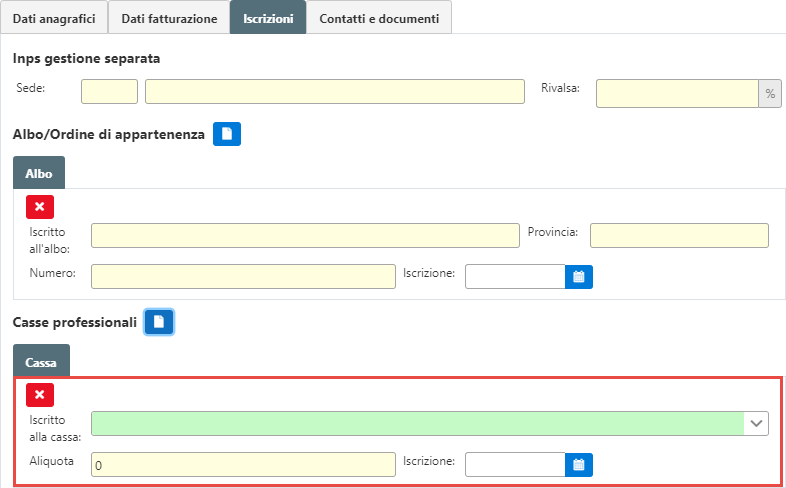
Task: Click into the Provincia field
Action: point(679,235)
